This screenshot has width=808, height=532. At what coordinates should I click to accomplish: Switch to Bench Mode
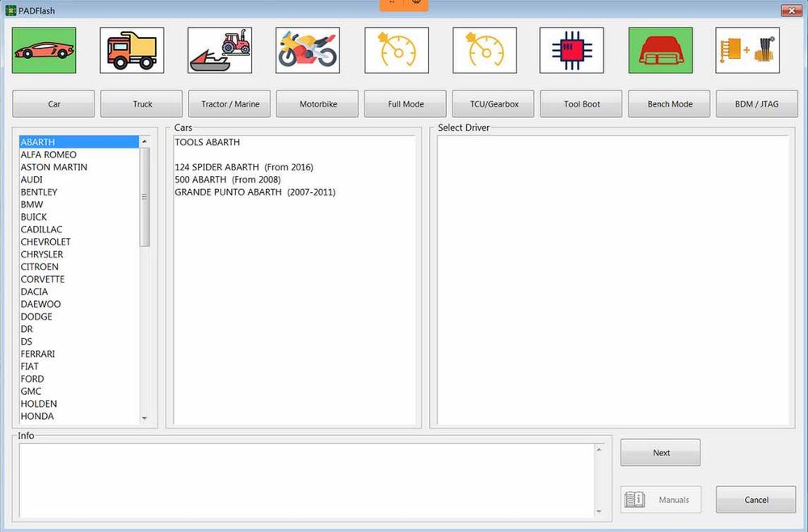pos(669,104)
